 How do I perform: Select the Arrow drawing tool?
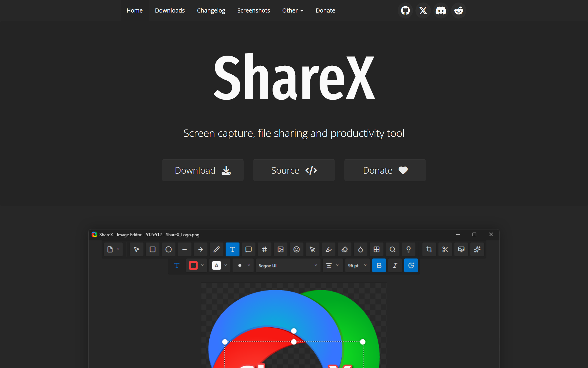coord(201,249)
